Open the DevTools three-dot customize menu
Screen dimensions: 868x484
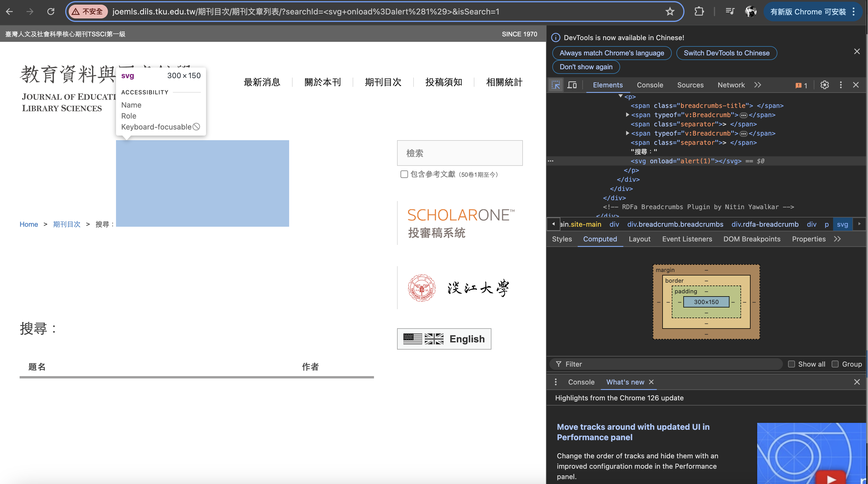tap(841, 85)
